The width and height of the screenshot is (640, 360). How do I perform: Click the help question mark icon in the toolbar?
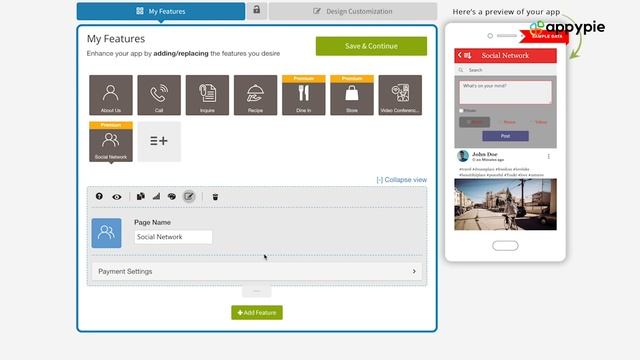click(99, 196)
